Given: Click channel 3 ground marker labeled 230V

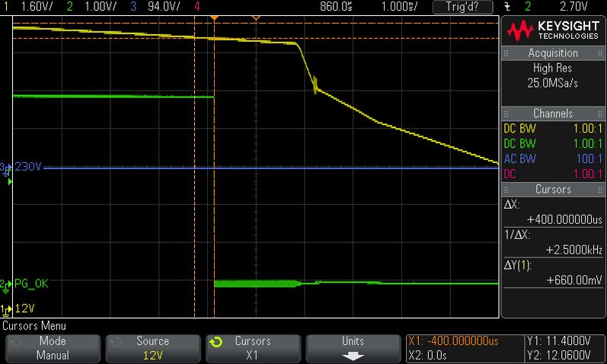Looking at the screenshot, I should tap(21, 168).
